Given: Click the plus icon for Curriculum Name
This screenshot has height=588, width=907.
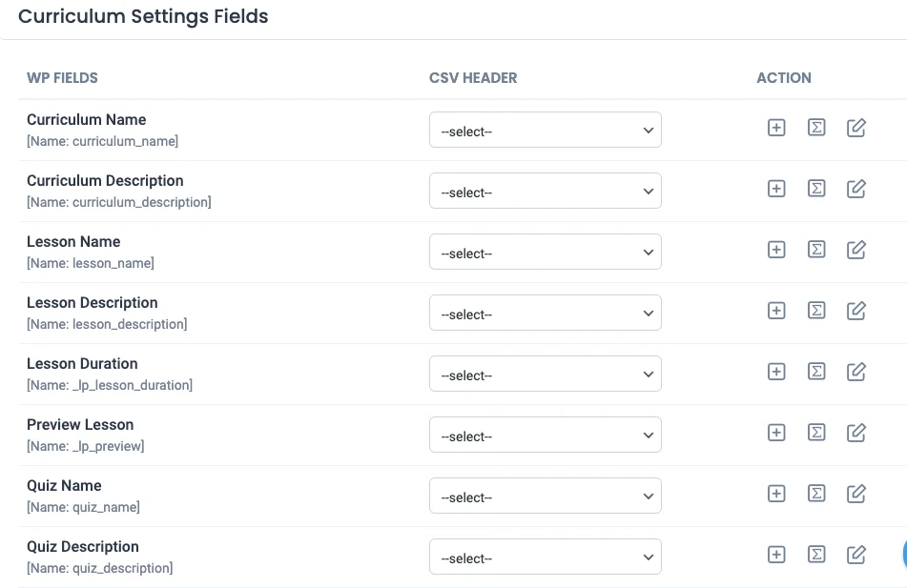Looking at the screenshot, I should tap(776, 128).
